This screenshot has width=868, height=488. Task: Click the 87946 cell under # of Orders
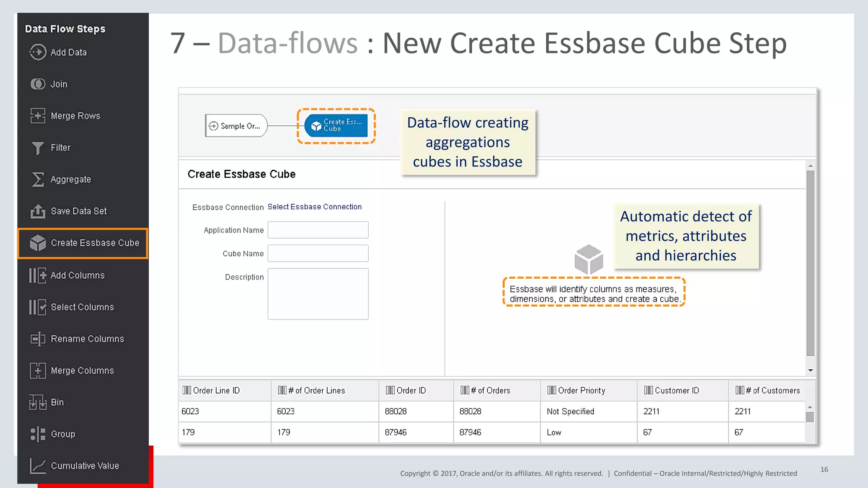[497, 433]
